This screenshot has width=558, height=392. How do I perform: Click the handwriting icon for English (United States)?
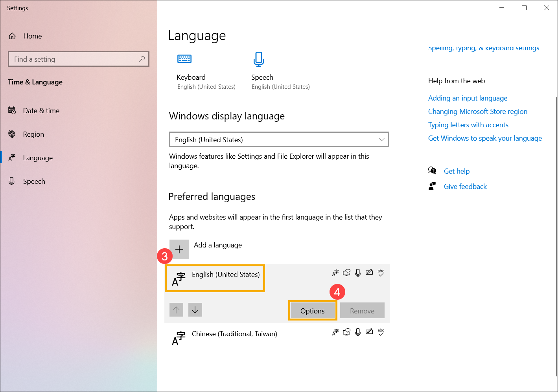pos(369,272)
